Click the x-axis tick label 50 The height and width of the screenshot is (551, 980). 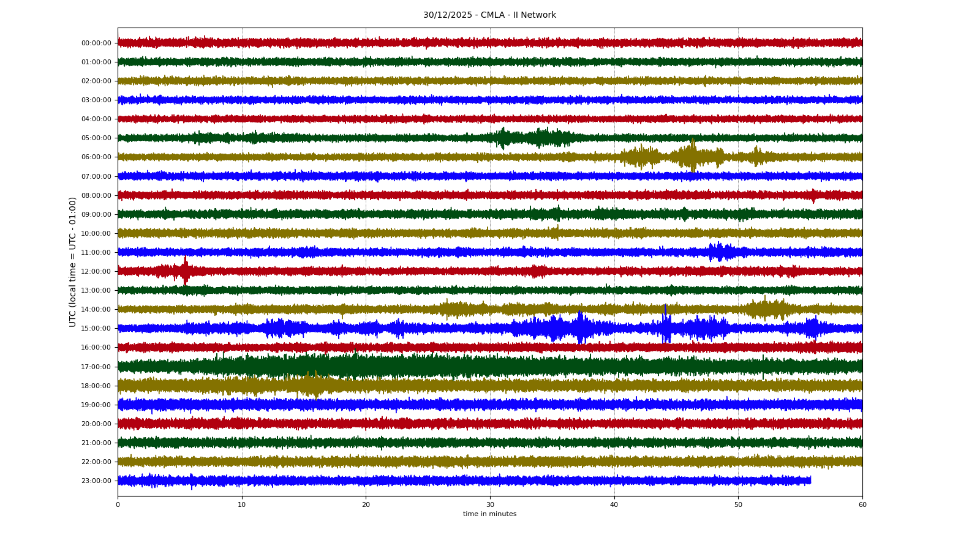coord(738,505)
